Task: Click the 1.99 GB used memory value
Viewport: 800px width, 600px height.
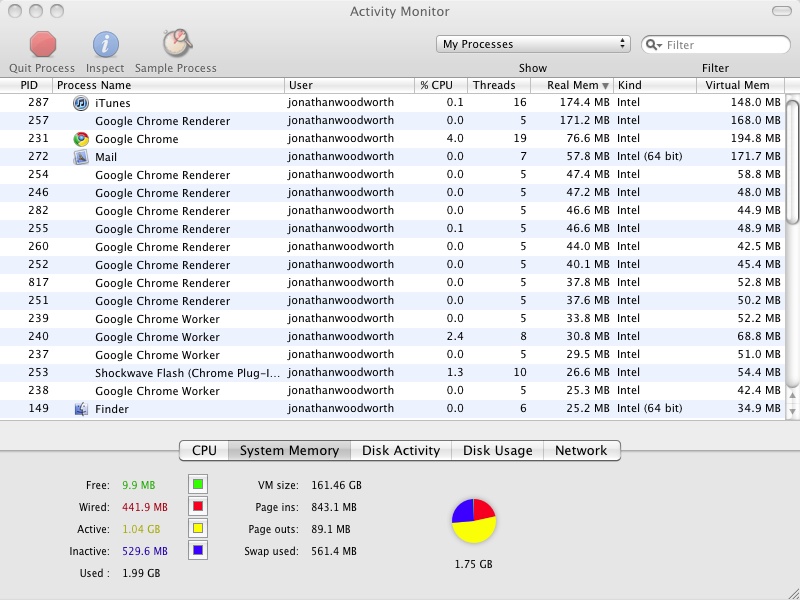Action: tap(141, 573)
